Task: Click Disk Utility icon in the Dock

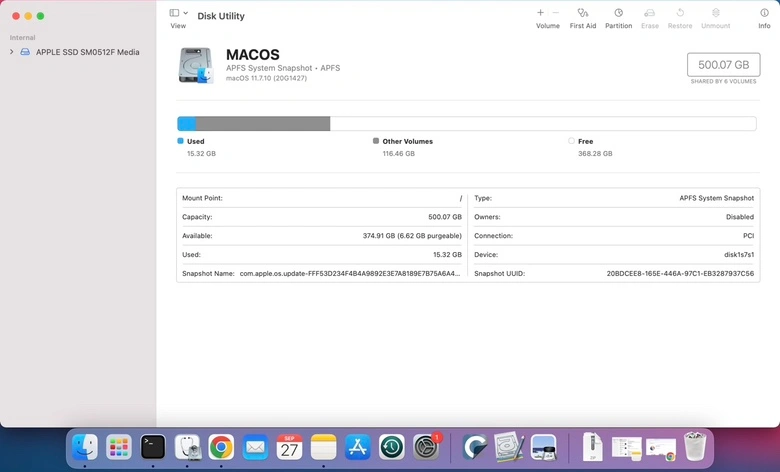Action: tap(187, 447)
